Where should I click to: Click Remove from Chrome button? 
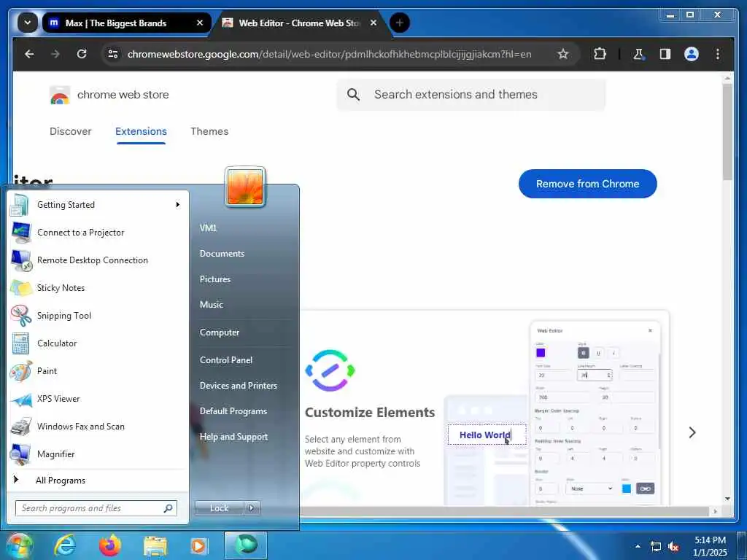pos(587,184)
